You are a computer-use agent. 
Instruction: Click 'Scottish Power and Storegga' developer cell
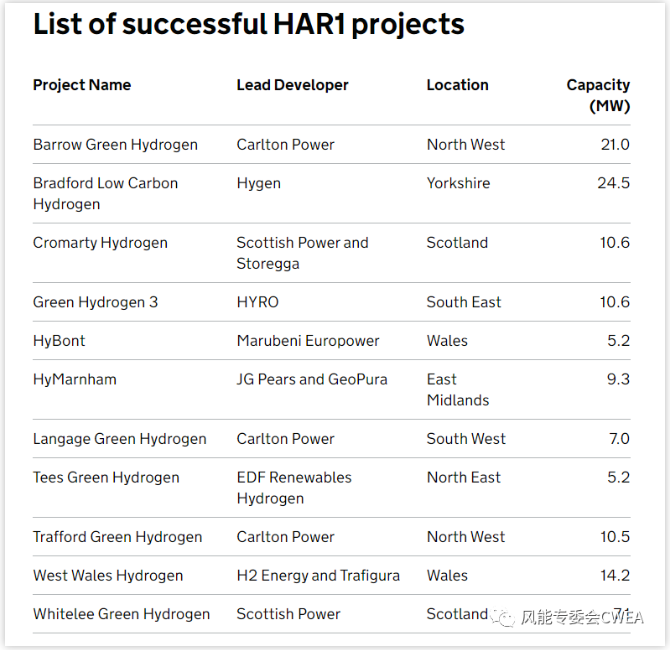point(303,253)
